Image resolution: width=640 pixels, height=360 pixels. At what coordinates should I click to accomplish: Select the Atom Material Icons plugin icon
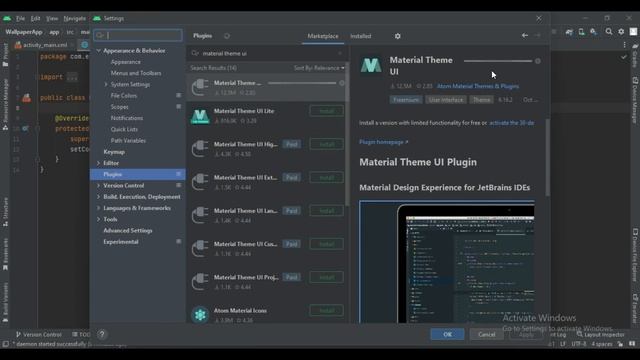point(200,315)
